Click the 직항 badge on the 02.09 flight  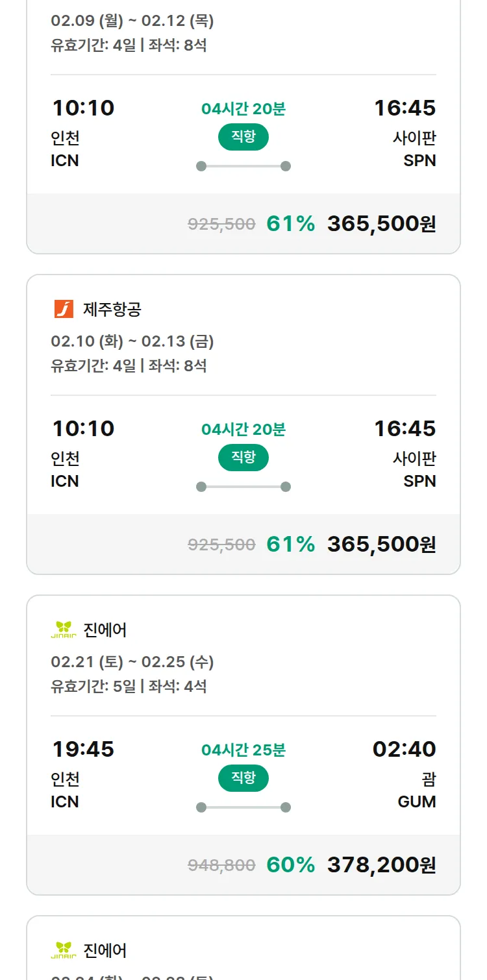click(x=243, y=137)
